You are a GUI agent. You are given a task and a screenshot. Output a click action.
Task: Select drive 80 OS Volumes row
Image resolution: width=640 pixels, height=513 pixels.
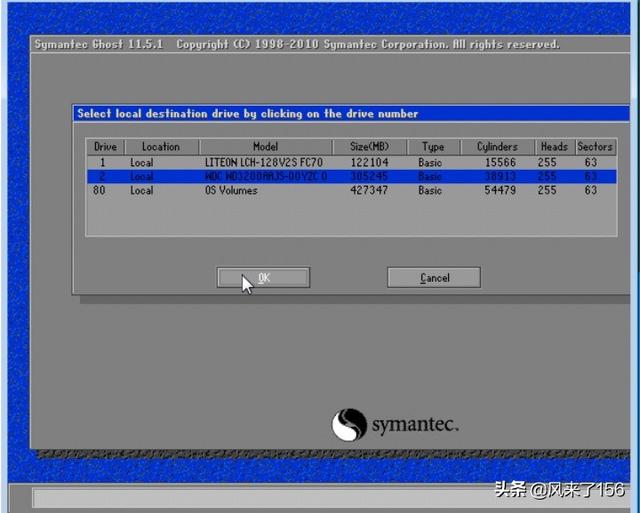point(351,190)
